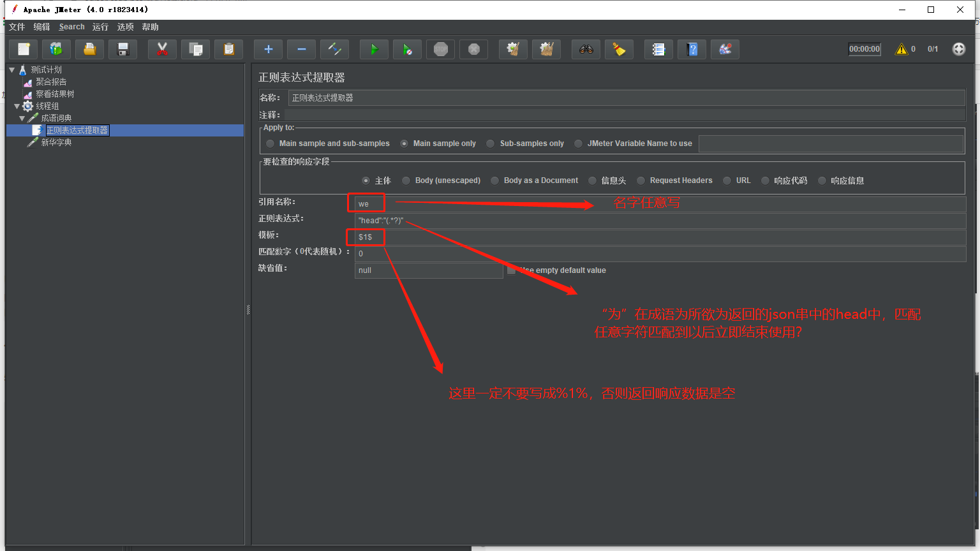The height and width of the screenshot is (551, 980).
Task: Click the Reset search icon
Action: coord(619,49)
